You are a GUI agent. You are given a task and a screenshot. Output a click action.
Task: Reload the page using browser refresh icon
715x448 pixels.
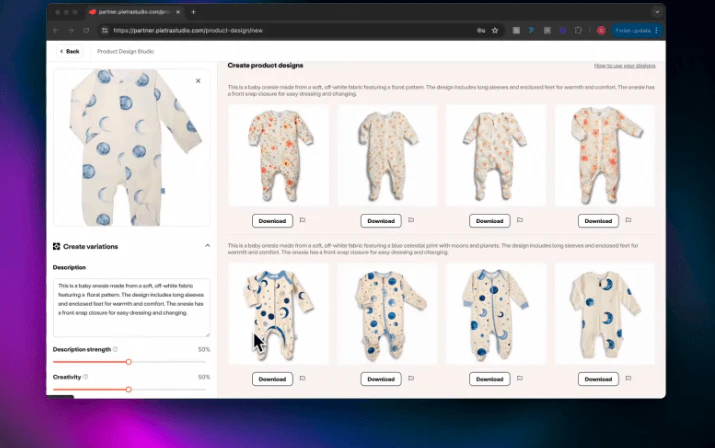pos(86,31)
